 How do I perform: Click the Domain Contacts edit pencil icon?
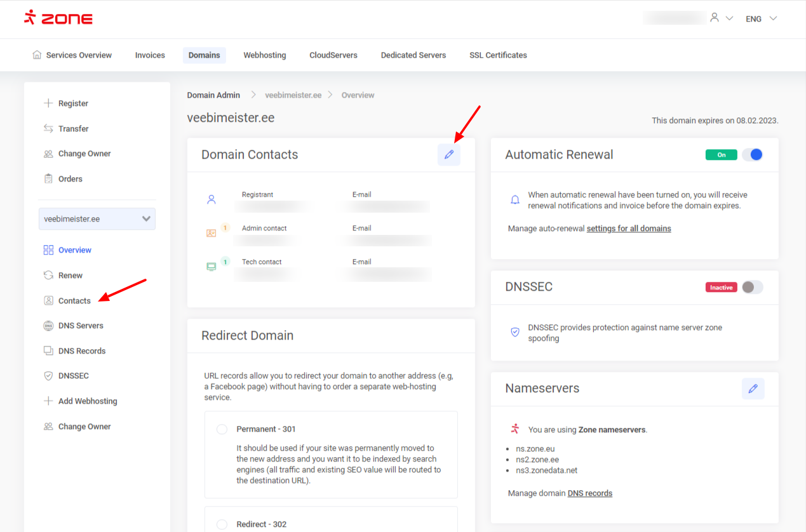pyautogui.click(x=449, y=154)
